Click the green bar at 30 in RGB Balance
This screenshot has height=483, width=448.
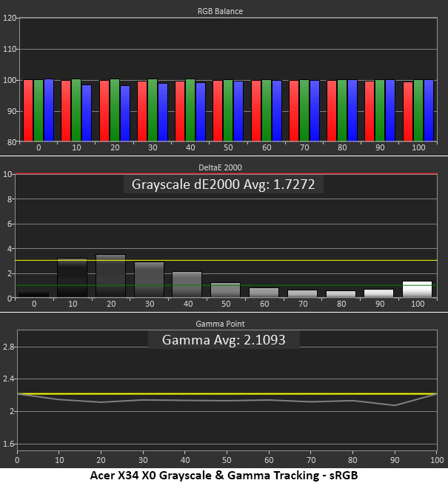(x=153, y=110)
